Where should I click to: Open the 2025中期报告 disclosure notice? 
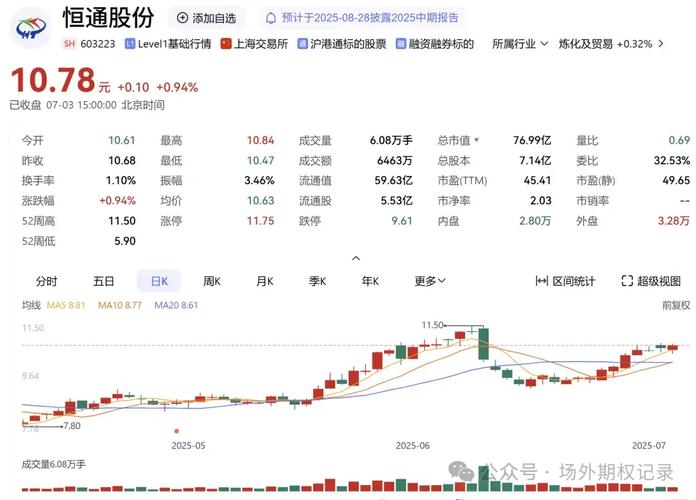coord(362,18)
